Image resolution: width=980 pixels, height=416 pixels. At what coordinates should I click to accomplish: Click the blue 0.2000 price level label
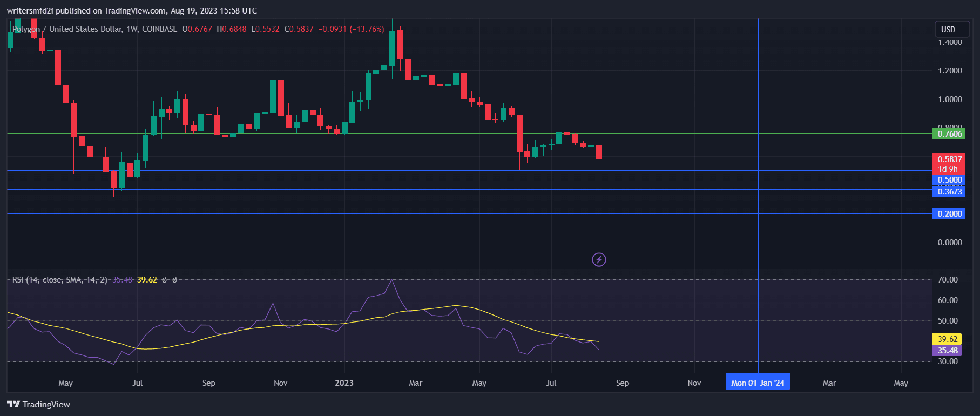(x=949, y=213)
